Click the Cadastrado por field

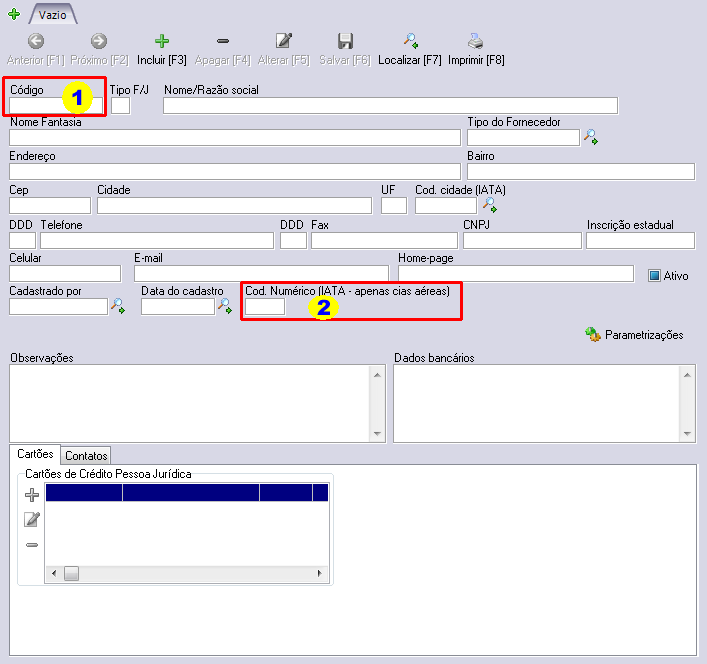coord(59,307)
